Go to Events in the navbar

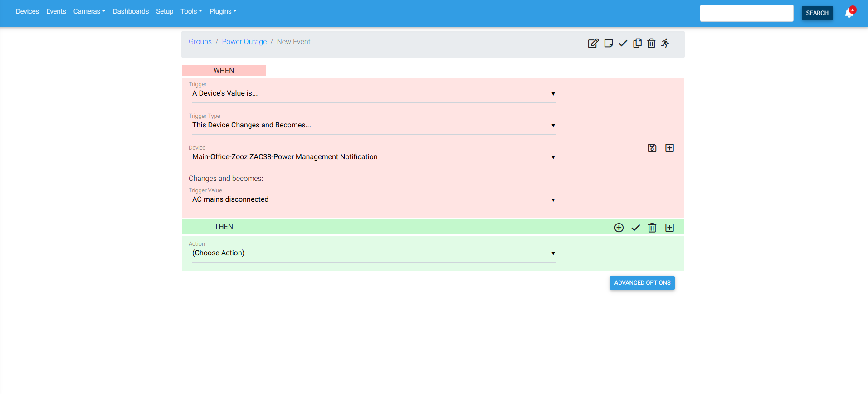click(56, 11)
